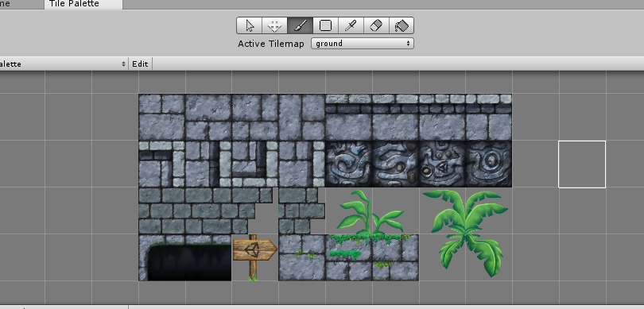Activate the paintbrush tool

[301, 25]
